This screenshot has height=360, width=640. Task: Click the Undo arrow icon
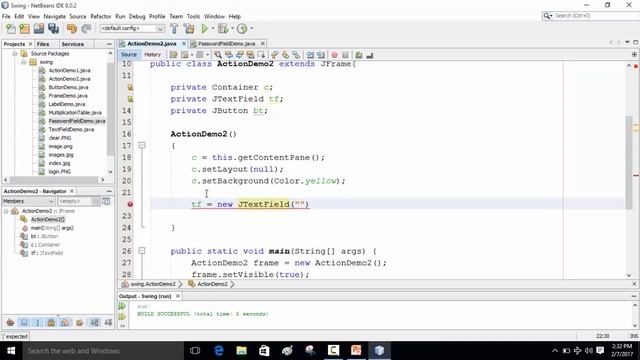[72, 29]
